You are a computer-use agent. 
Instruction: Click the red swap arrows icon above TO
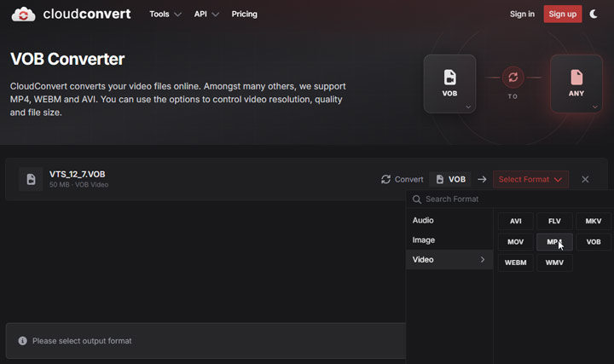coord(513,78)
